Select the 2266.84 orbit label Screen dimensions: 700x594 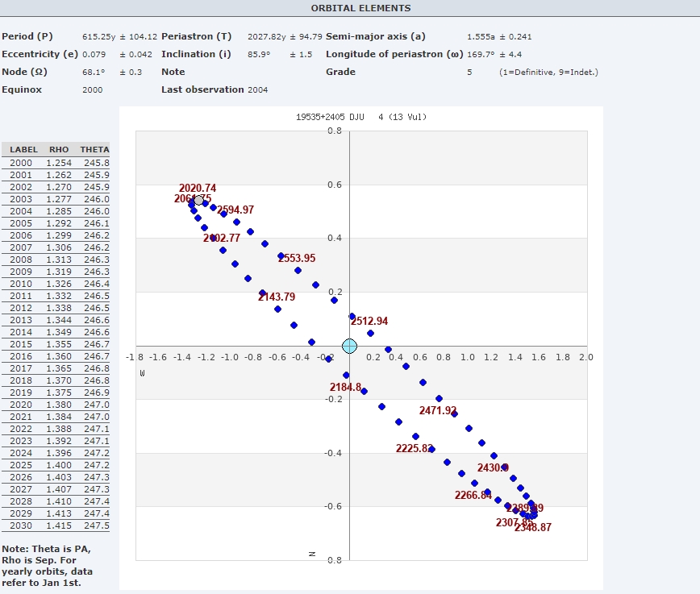tap(473, 495)
